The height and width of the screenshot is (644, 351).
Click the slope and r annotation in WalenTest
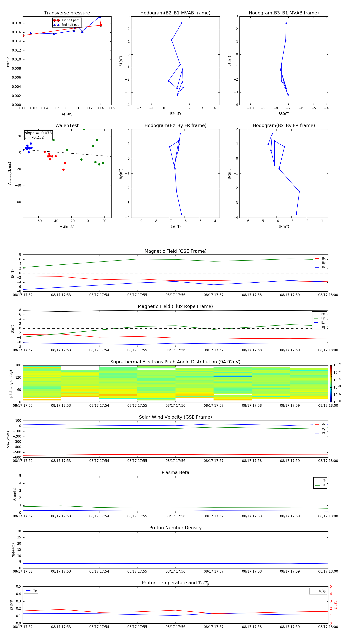38,135
